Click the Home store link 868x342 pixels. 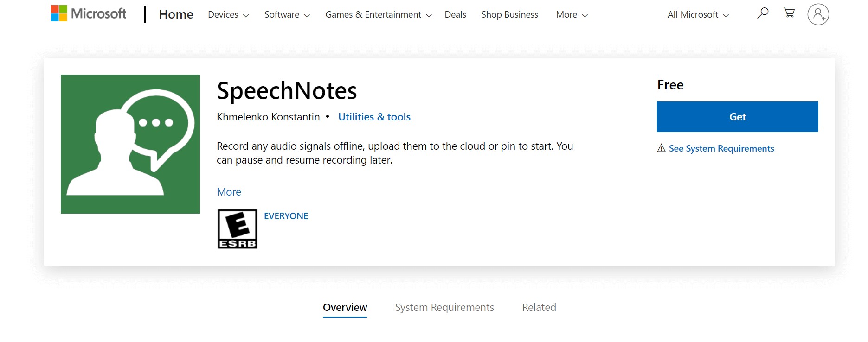(x=176, y=15)
